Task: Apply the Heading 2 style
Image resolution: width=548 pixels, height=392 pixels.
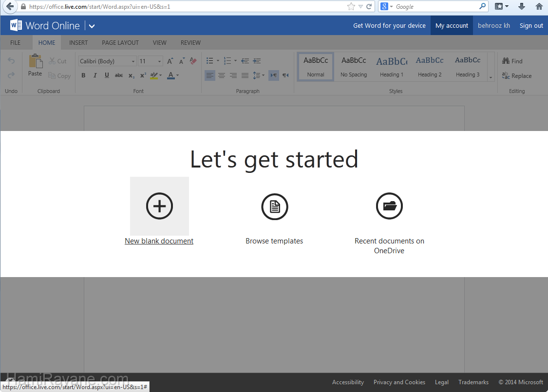Action: click(x=430, y=67)
